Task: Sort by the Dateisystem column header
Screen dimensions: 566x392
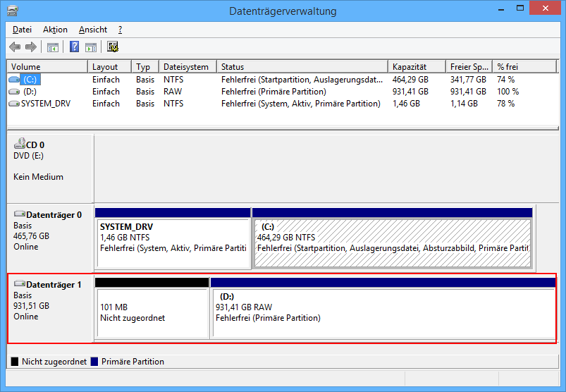Action: tap(188, 67)
